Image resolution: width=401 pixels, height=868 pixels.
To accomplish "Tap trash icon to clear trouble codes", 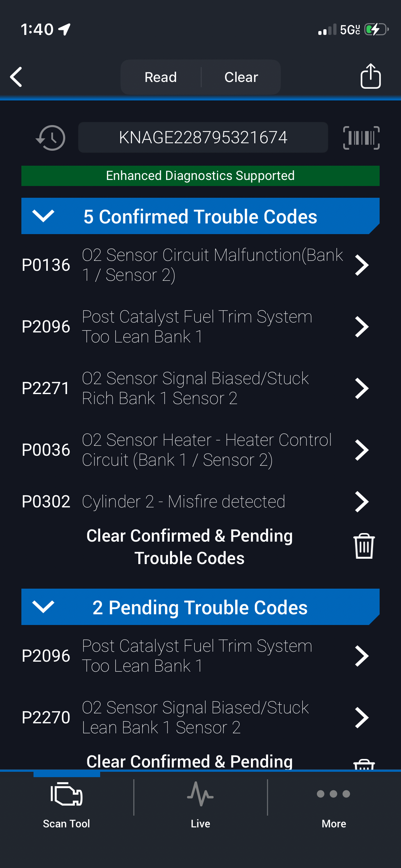I will click(x=364, y=546).
